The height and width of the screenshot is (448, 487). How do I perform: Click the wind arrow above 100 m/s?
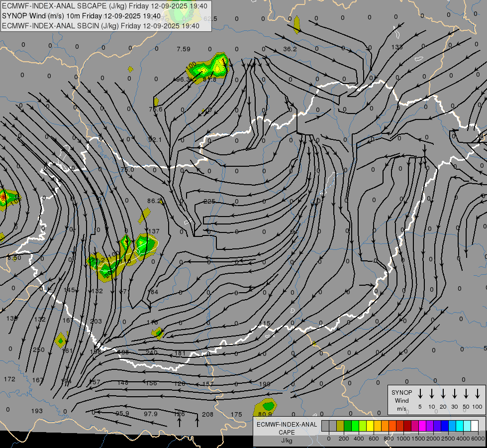478,394
